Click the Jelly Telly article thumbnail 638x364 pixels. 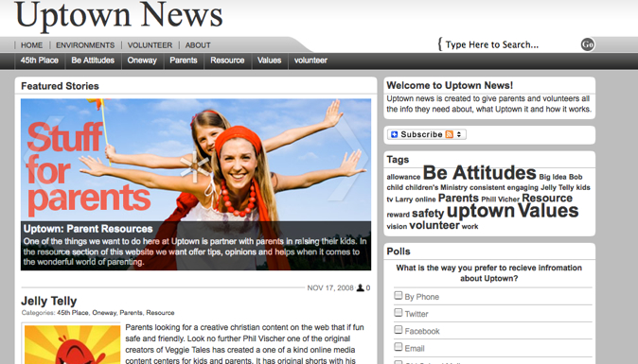click(72, 344)
